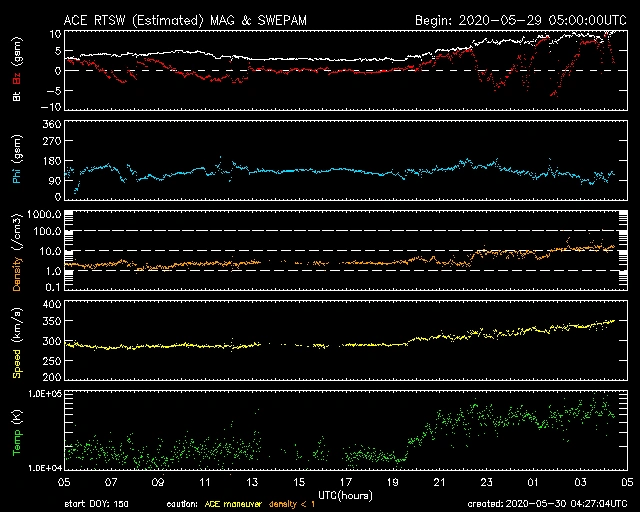Click the '-10' tick on Bt Bz axis
The image size is (640, 512).
coord(51,107)
